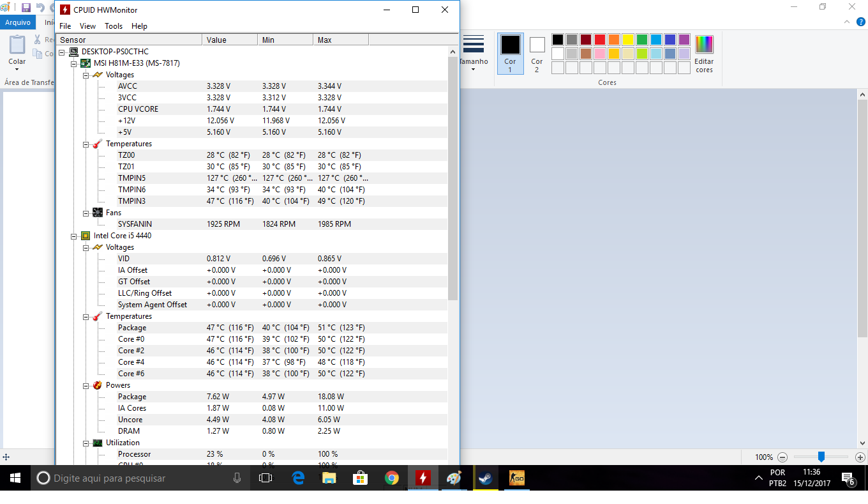Click the zoom in plus button in Paint
Image resolution: width=868 pixels, height=504 pixels.
(860, 457)
